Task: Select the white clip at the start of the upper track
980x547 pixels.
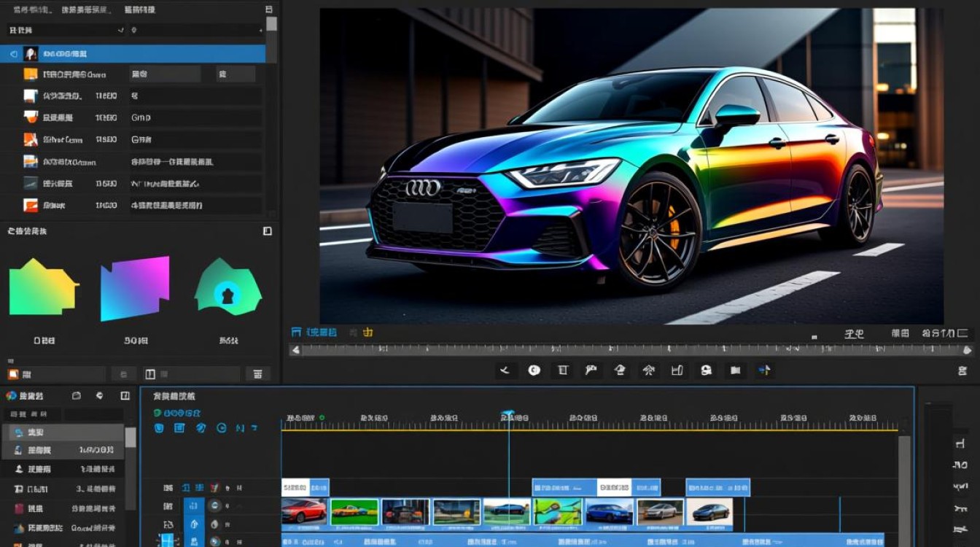Action: [295, 487]
